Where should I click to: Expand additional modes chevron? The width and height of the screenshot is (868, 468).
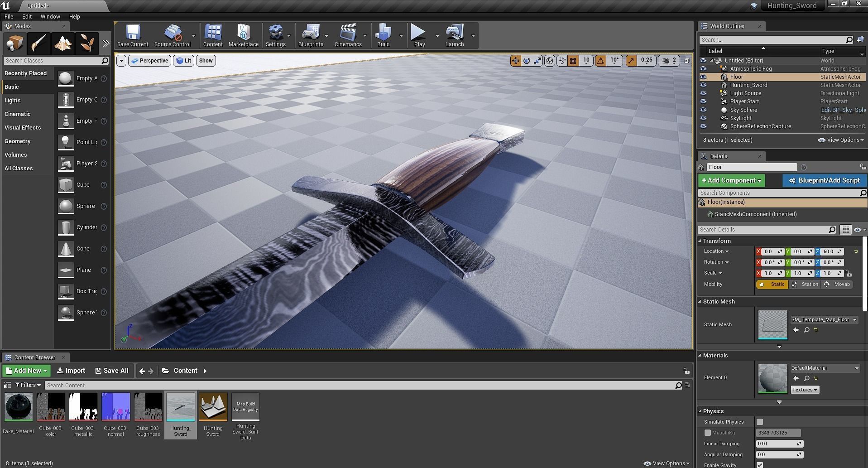coord(106,43)
